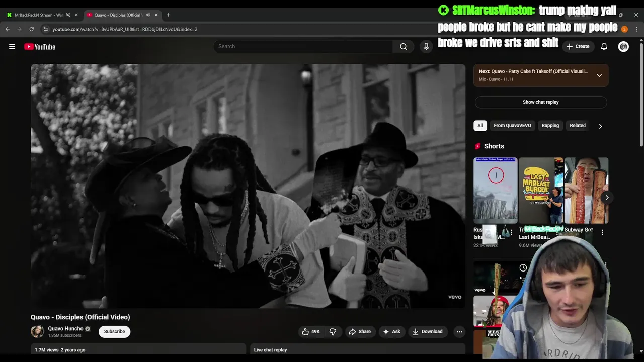Screen dimensions: 644x362
Task: Click the '1.7M views 2 years ago' description
Action: click(x=60, y=350)
